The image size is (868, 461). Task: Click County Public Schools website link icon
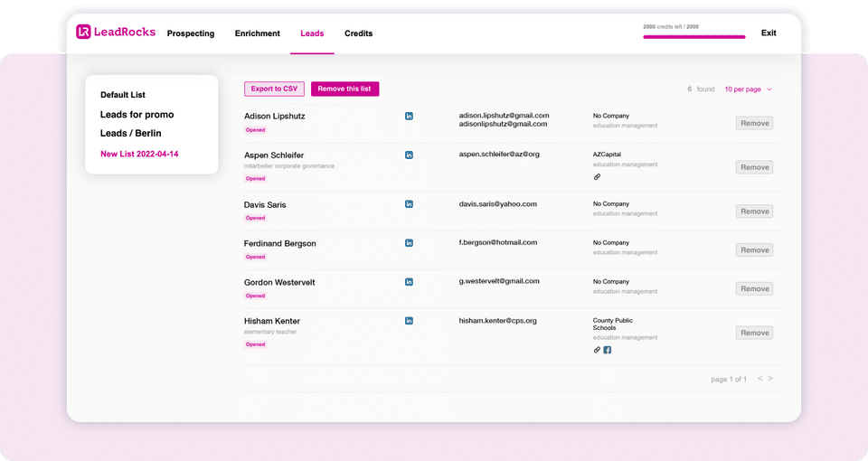coord(597,350)
